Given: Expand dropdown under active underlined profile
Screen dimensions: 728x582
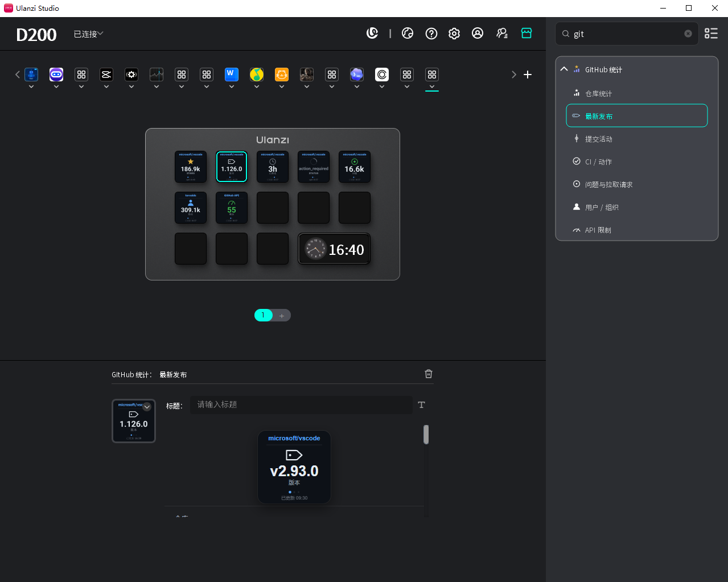Looking at the screenshot, I should tap(432, 87).
